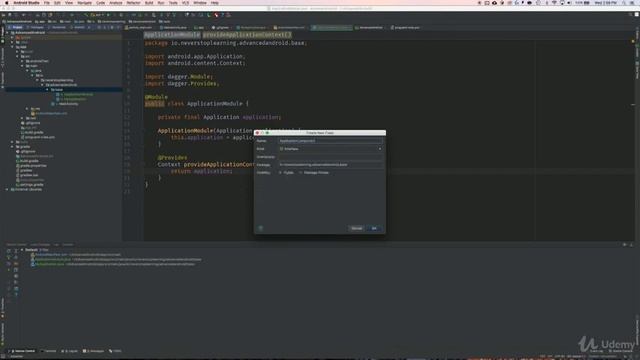
Task: Collapse the main source folder
Action: 22,66
